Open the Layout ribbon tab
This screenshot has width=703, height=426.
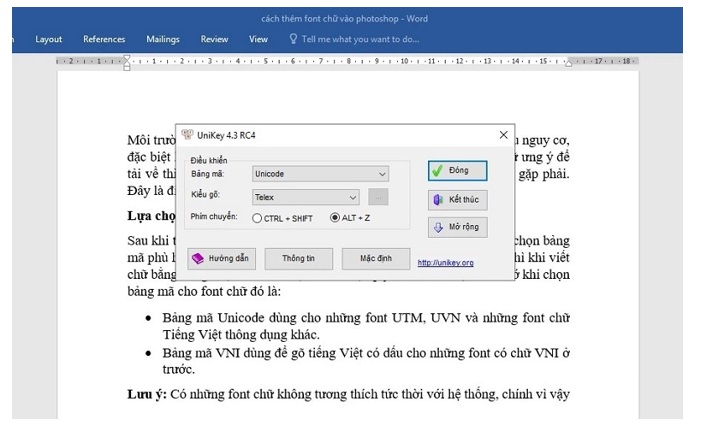[48, 39]
